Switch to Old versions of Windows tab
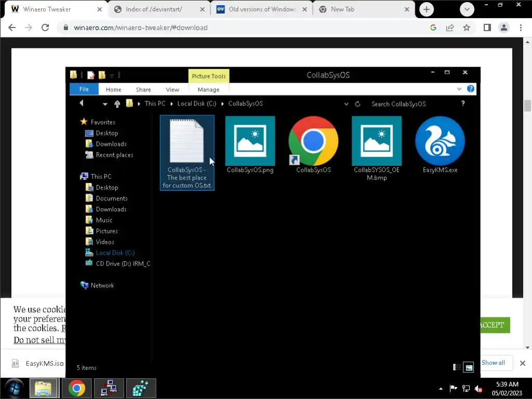The width and height of the screenshot is (532, 399). click(262, 9)
